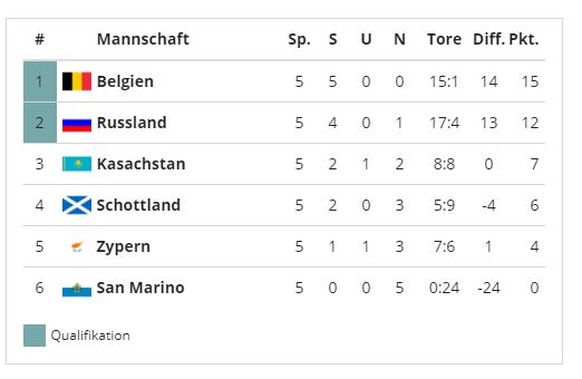Select rank 1 highlighted position cell
Screen dimensions: 582x379
[x=40, y=81]
